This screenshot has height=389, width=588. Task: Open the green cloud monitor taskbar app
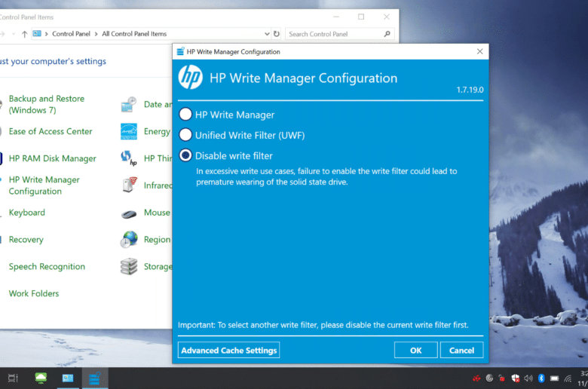point(41,378)
